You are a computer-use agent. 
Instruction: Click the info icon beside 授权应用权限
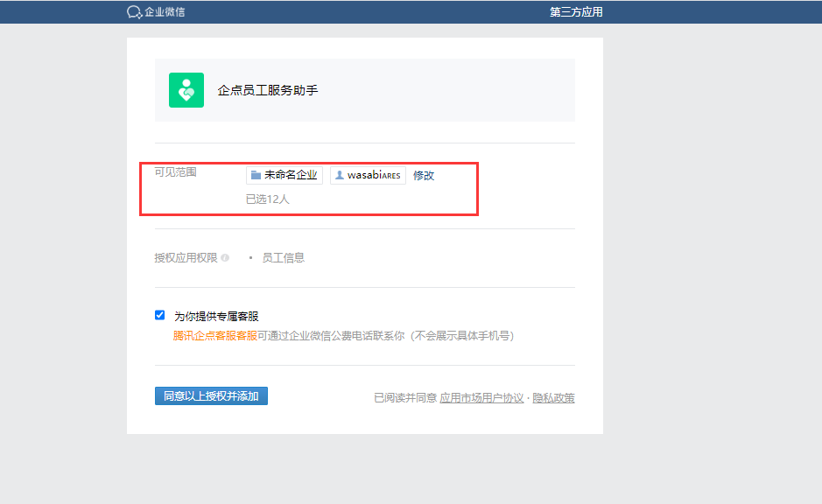(x=225, y=258)
